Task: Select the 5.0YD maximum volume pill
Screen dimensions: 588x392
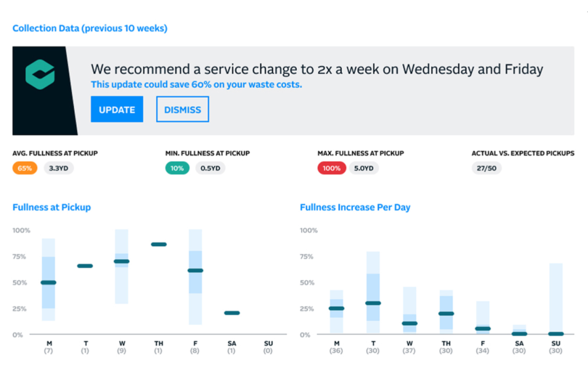Action: coord(364,168)
